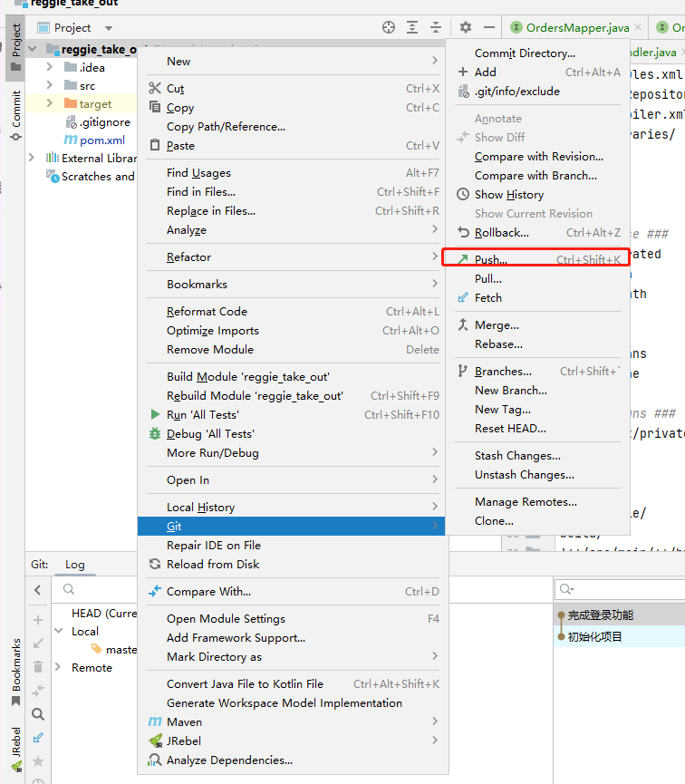Image resolution: width=685 pixels, height=784 pixels.
Task: Select Commit Directory... in Git submenu
Action: point(537,53)
